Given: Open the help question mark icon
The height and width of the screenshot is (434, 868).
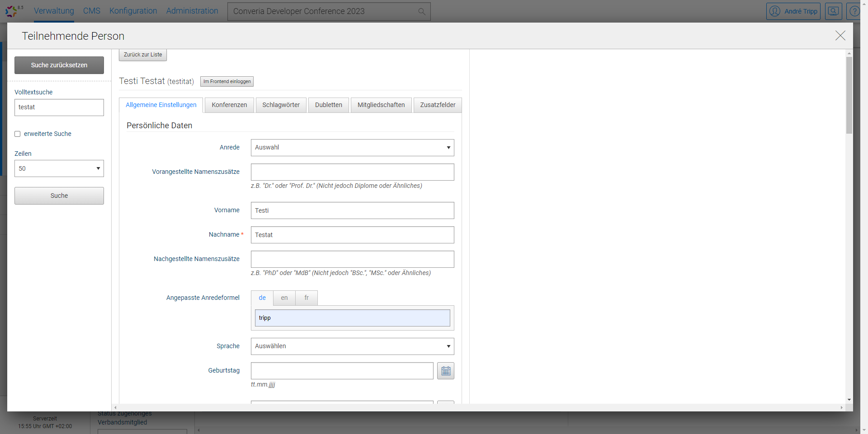Looking at the screenshot, I should (854, 11).
